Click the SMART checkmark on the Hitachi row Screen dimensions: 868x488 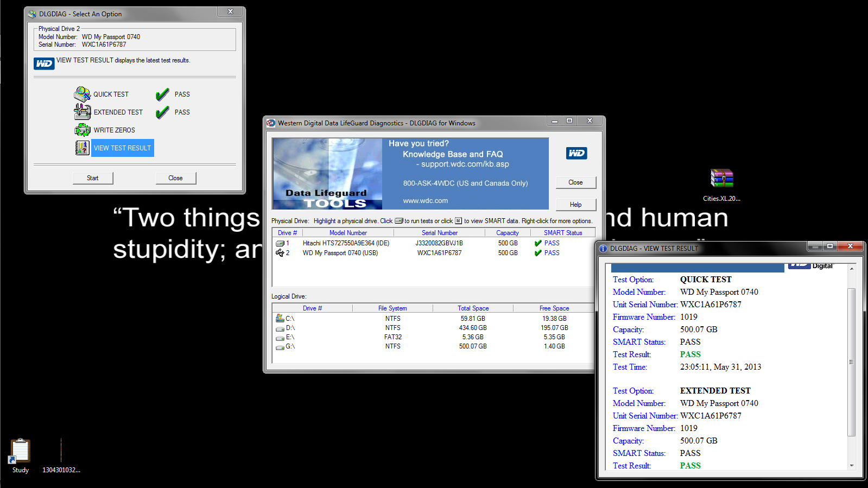pos(538,243)
